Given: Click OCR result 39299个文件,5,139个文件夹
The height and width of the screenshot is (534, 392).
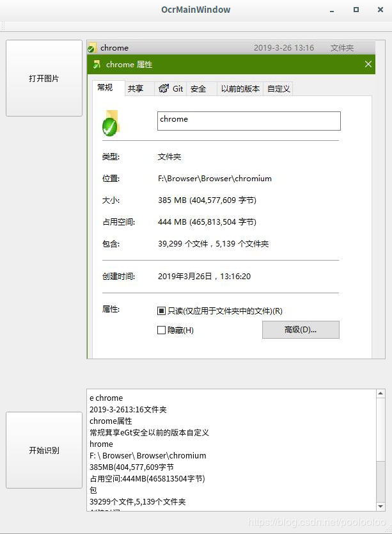Looking at the screenshot, I should point(137,501).
